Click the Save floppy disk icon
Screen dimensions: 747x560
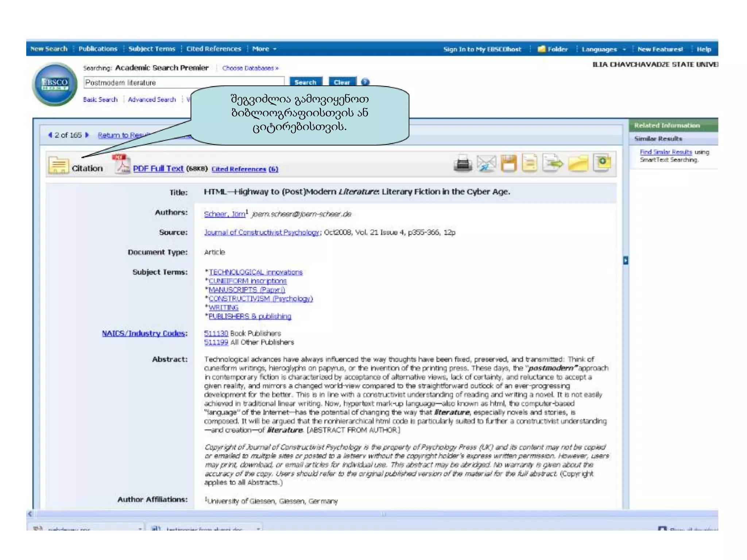pos(508,163)
